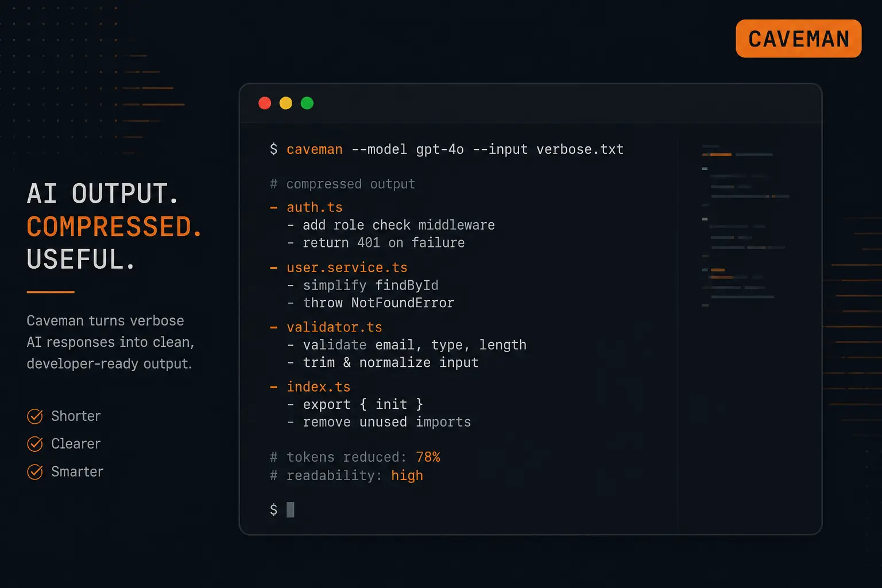Click the orange 'COMPRESSED.' headline
This screenshot has width=882, height=588.
pyautogui.click(x=114, y=227)
